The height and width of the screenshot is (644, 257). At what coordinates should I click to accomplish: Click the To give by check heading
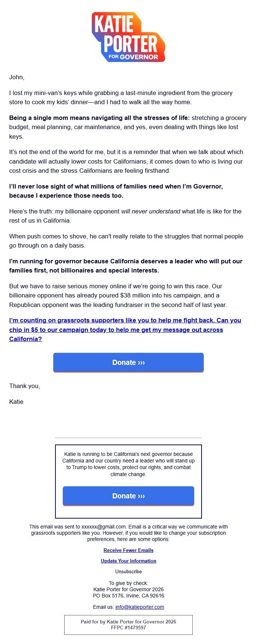(128, 583)
